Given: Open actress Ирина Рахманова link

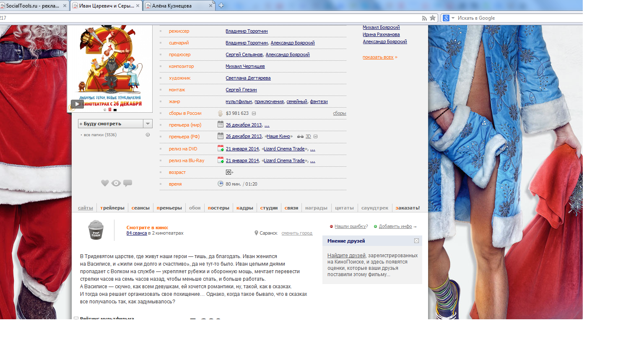Looking at the screenshot, I should click(381, 34).
